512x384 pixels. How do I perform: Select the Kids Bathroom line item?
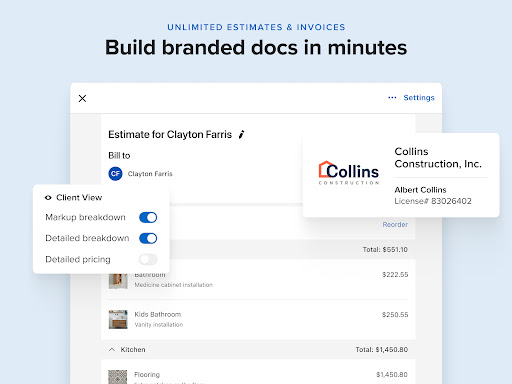coord(258,320)
